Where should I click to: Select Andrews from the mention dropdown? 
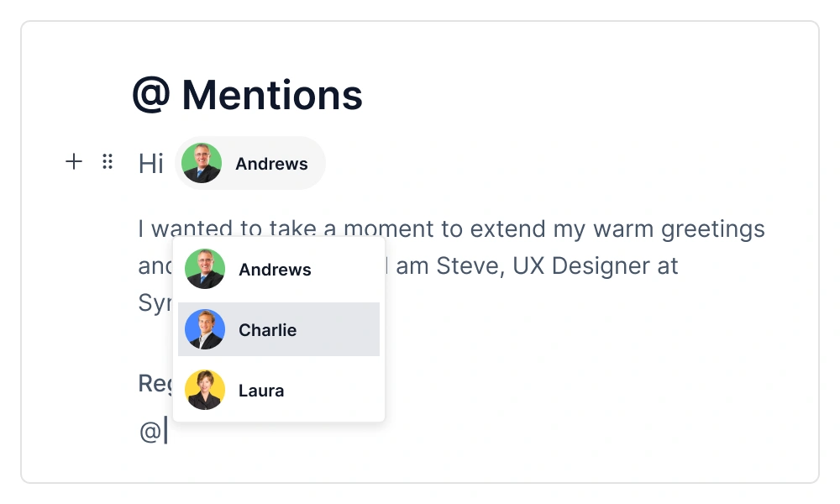[x=278, y=269]
